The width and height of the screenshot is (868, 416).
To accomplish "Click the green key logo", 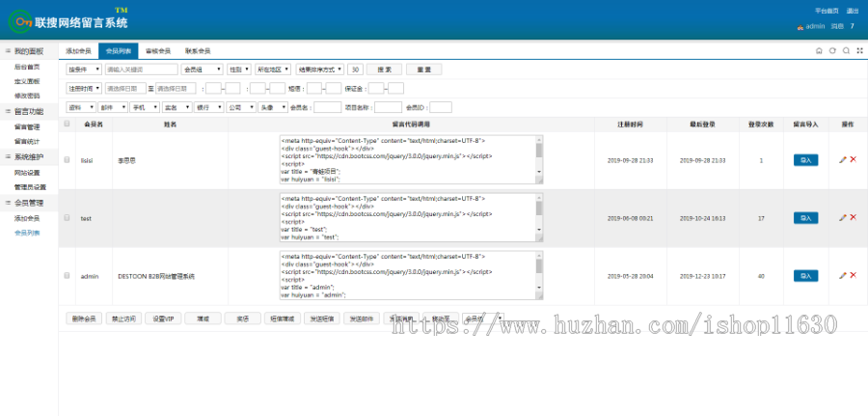I will tap(20, 21).
